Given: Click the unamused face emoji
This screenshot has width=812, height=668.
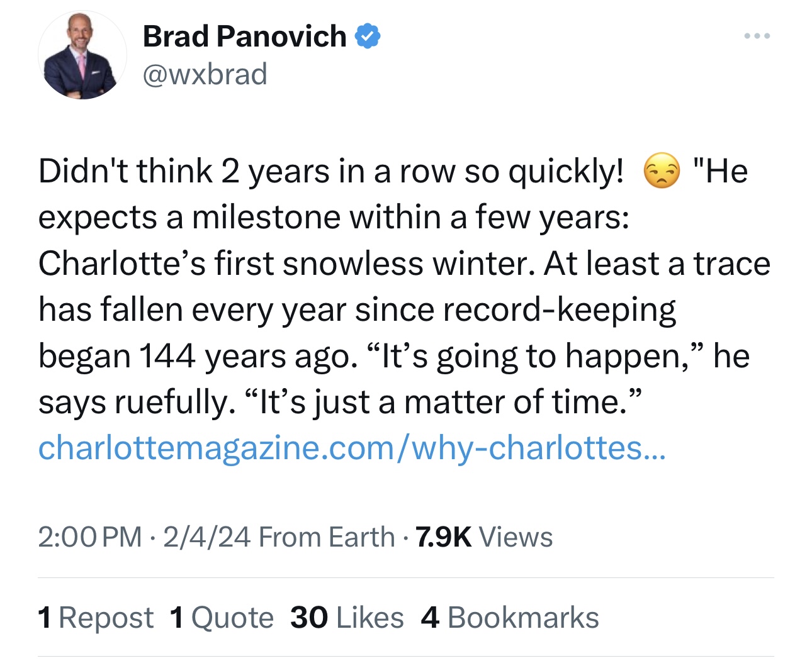Looking at the screenshot, I should [x=662, y=171].
